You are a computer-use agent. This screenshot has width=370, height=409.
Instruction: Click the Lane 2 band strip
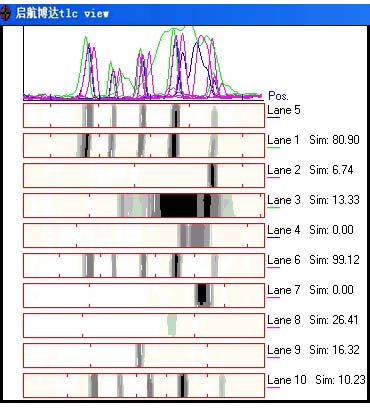tap(144, 175)
